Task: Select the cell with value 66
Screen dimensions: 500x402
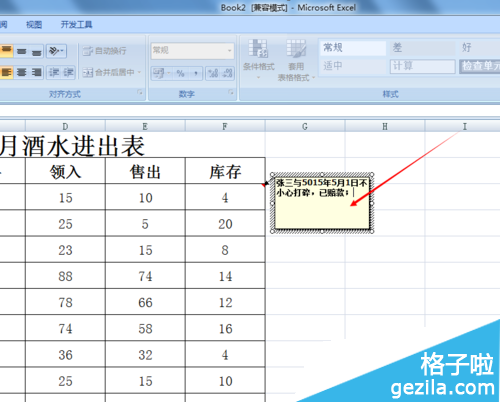Action: point(145,302)
